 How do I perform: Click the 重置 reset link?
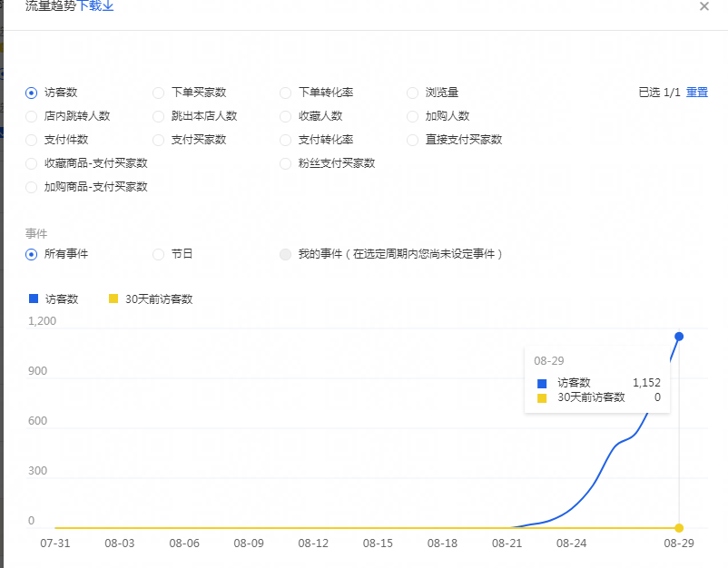click(696, 93)
